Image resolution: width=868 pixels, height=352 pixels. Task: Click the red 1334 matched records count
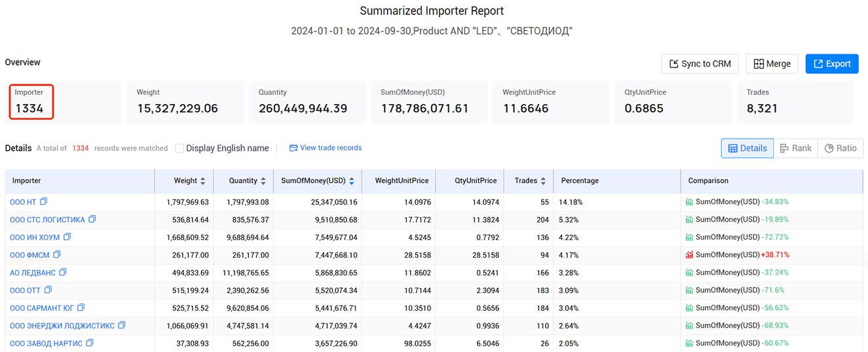tap(81, 149)
